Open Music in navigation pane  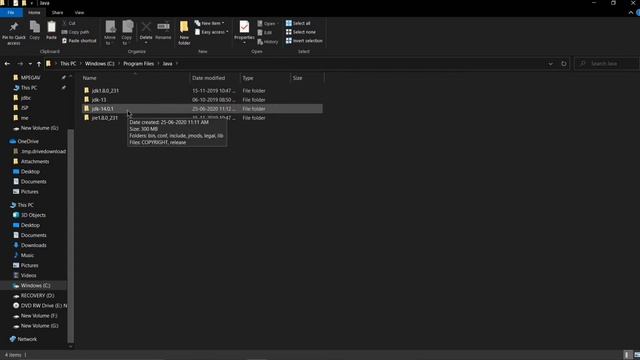click(x=27, y=256)
